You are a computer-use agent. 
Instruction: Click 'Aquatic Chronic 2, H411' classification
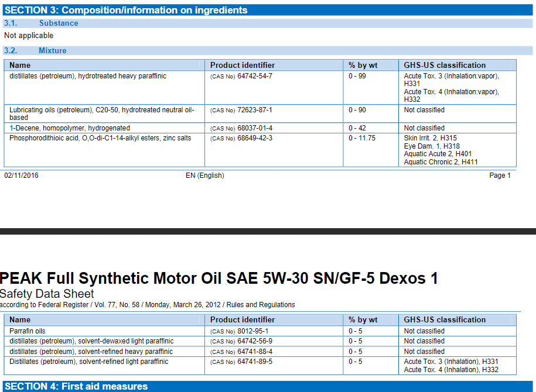click(x=441, y=162)
